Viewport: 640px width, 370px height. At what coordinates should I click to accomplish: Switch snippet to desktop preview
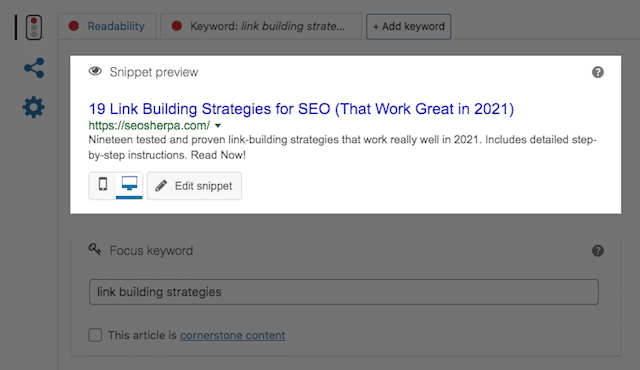[x=129, y=185]
